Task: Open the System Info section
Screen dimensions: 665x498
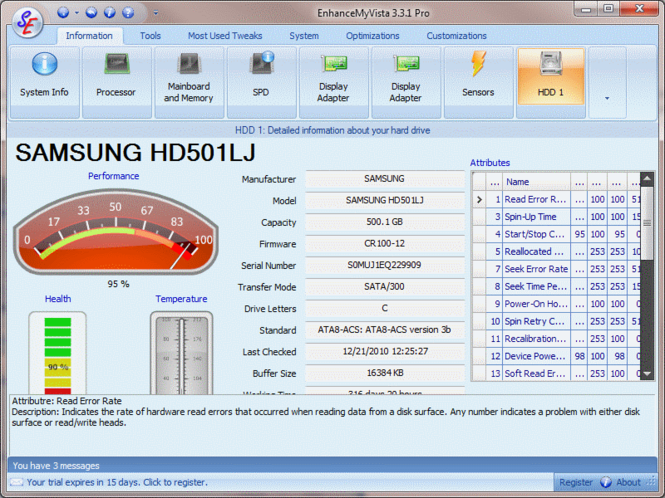Action: point(45,82)
